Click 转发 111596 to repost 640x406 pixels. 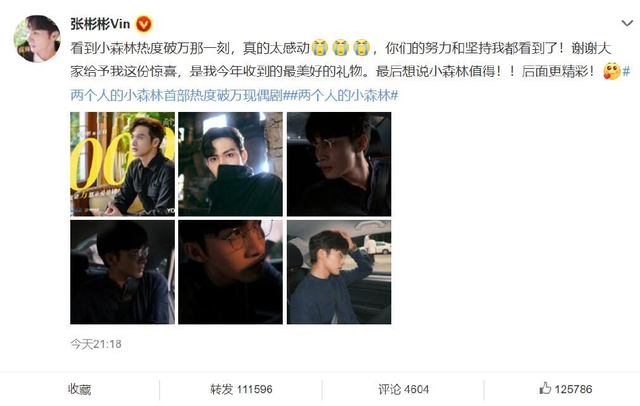tap(241, 389)
